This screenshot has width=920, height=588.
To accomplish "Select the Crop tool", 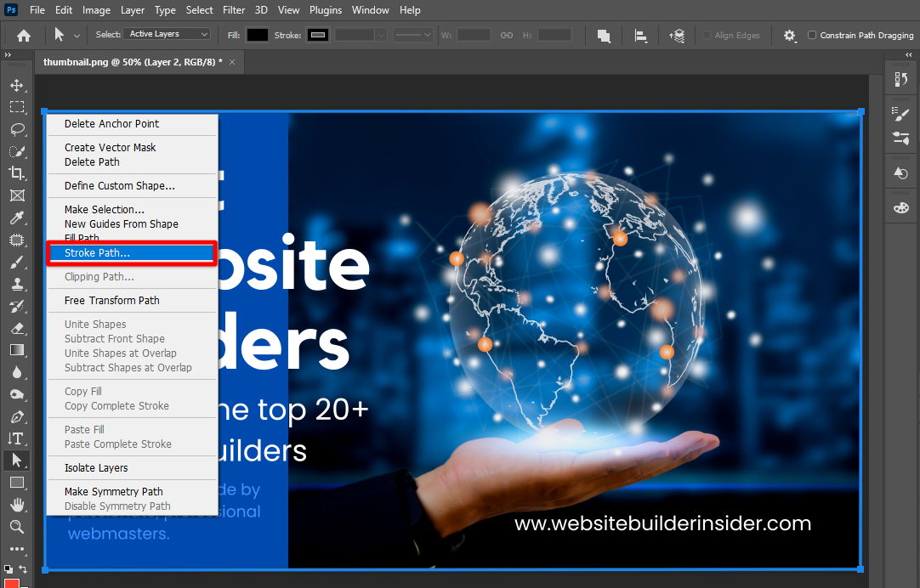I will pos(16,173).
